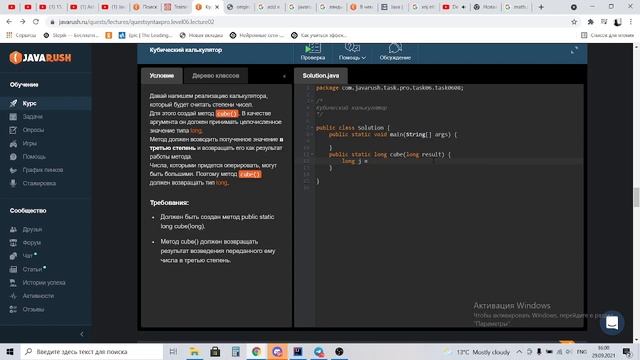Show hidden system tray icons

[x=519, y=351]
